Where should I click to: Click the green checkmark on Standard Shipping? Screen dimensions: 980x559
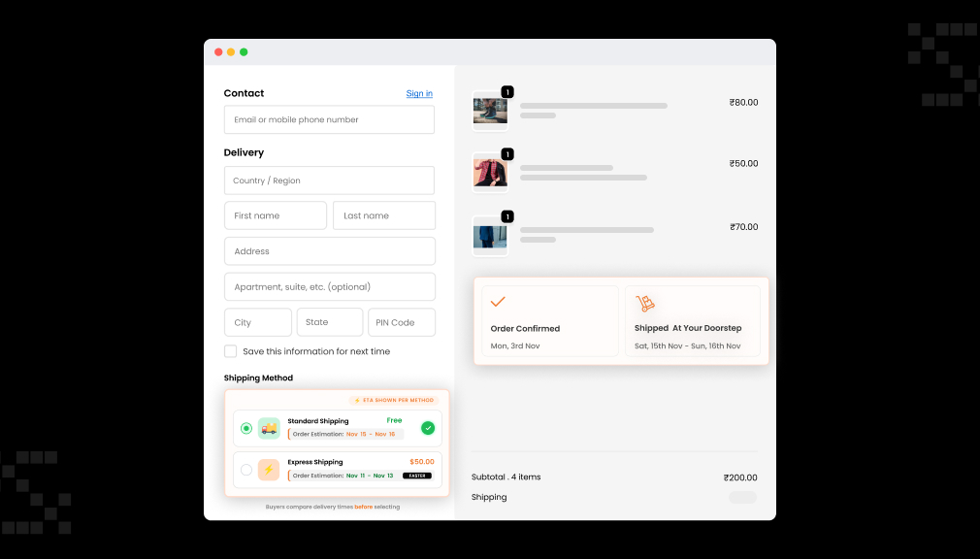pos(428,428)
